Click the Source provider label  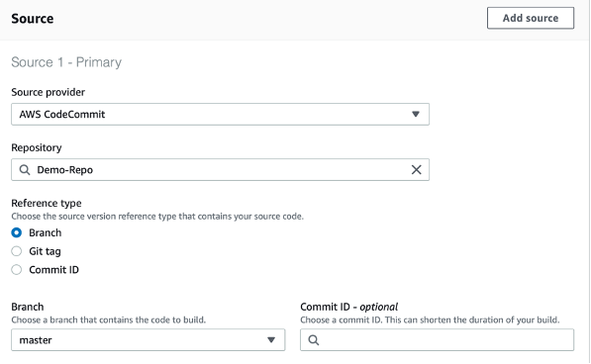[x=48, y=92]
